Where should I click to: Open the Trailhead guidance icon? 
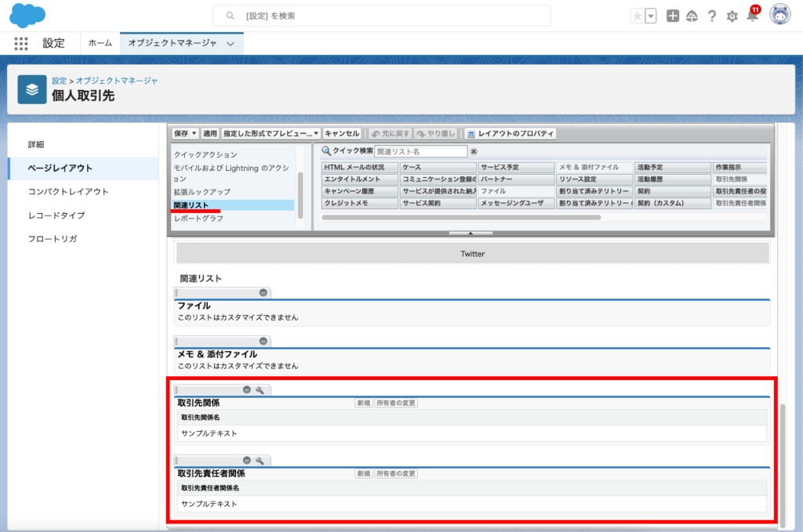click(x=692, y=16)
